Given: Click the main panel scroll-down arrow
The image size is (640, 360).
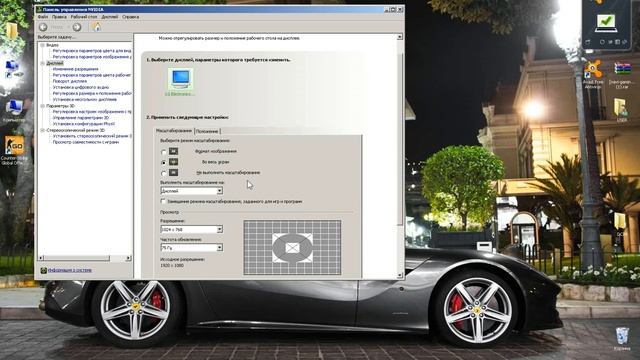Looking at the screenshot, I should (400, 275).
